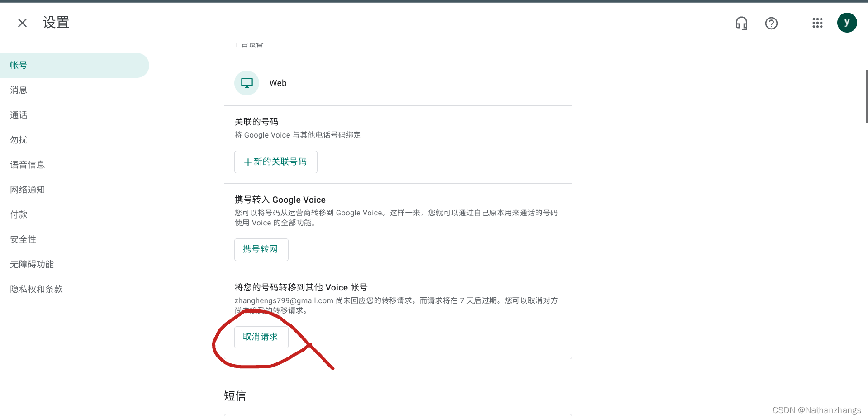Jump to the 勿扰 section
The height and width of the screenshot is (419, 868).
pyautogui.click(x=75, y=140)
